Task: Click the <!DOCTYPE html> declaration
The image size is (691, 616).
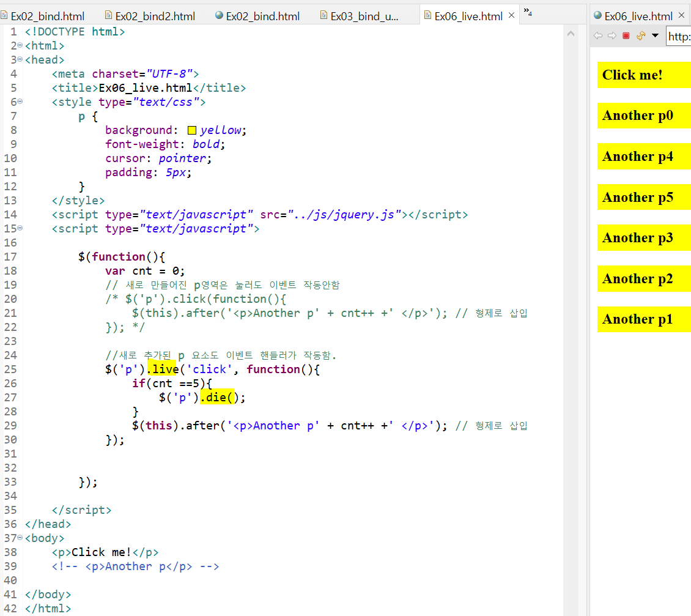Action: [x=75, y=32]
